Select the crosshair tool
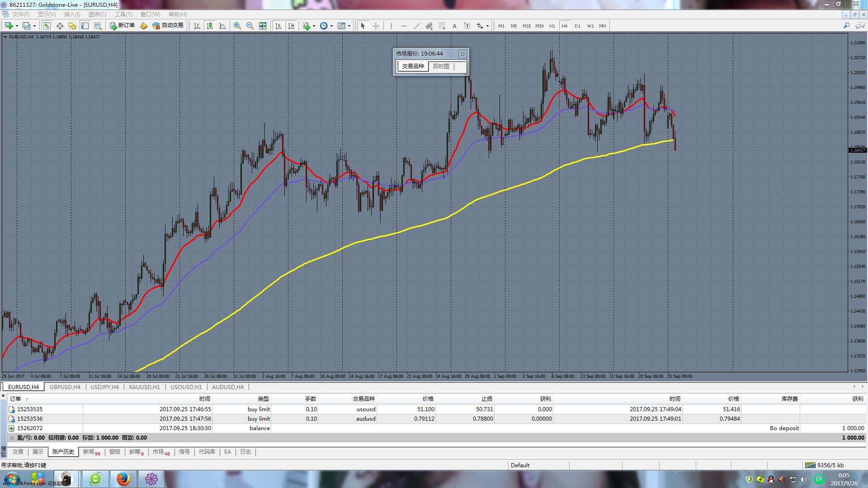The width and height of the screenshot is (868, 488). pos(376,26)
